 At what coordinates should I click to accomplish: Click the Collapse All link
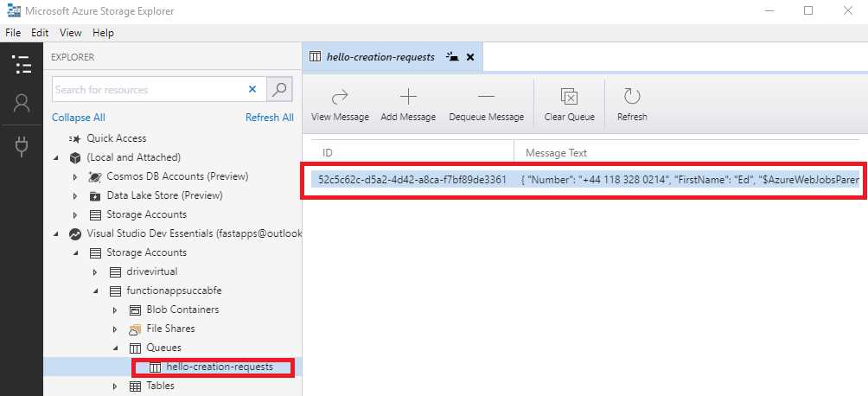79,118
